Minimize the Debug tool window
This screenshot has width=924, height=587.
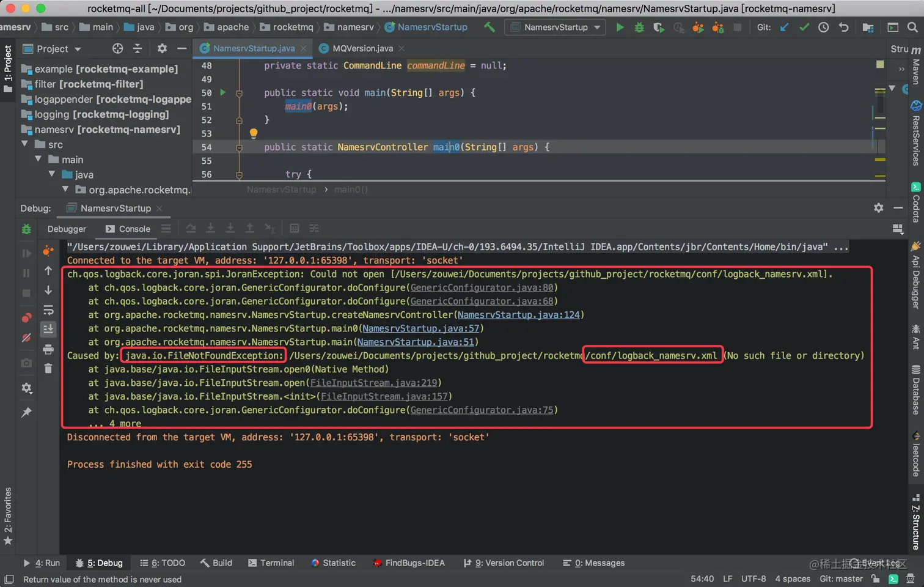tap(898, 208)
